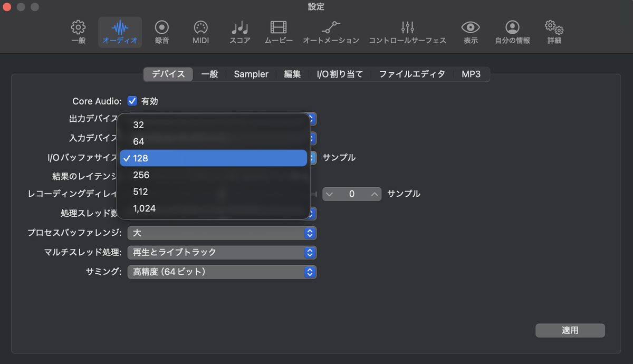Open the スコア score settings
This screenshot has height=364, width=633.
[240, 32]
